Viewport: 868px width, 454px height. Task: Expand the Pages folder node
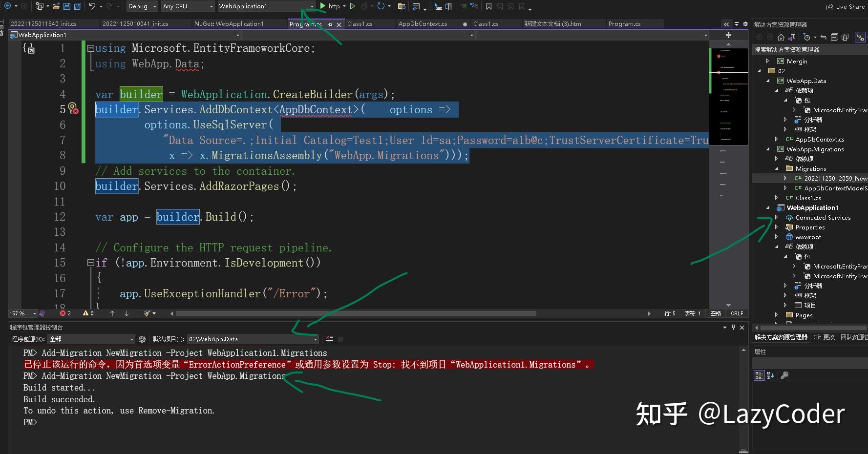point(777,315)
